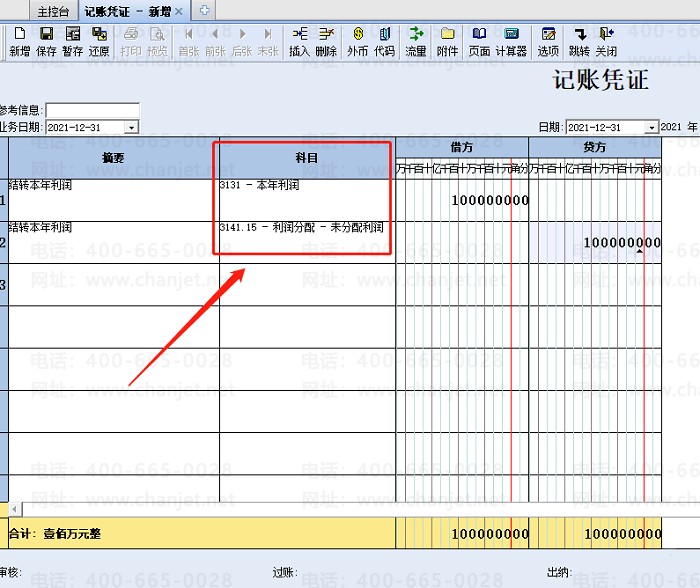
Task: Click the new tab plus button
Action: coord(204,11)
